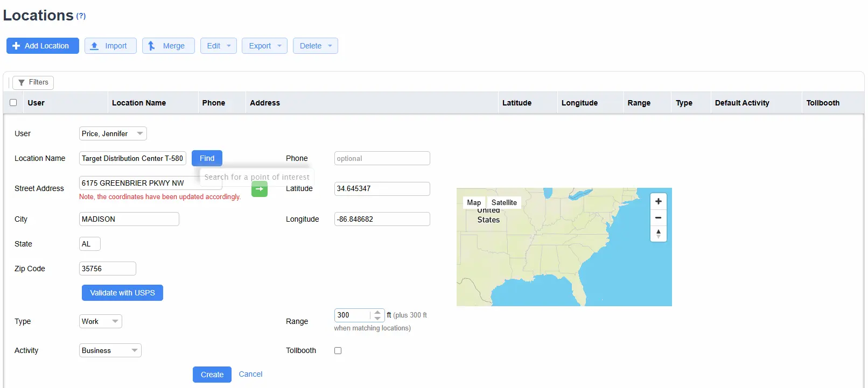The height and width of the screenshot is (388, 868).
Task: Click the Range value field
Action: 353,315
